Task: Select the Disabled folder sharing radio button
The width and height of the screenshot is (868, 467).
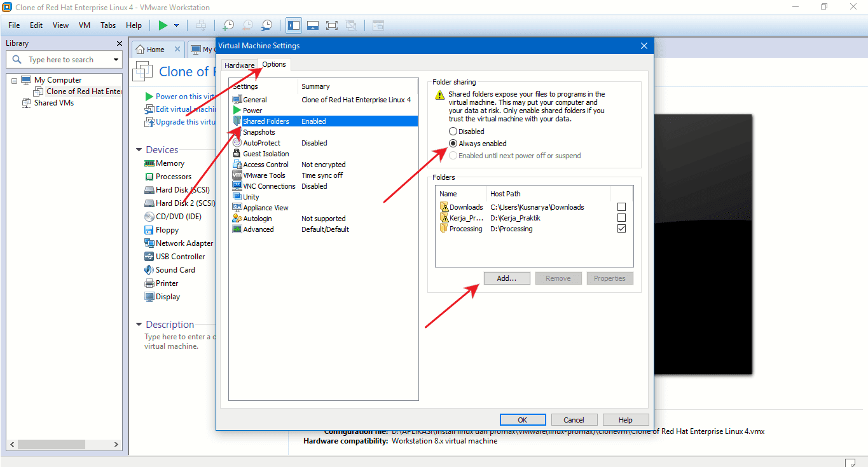Action: pos(453,131)
